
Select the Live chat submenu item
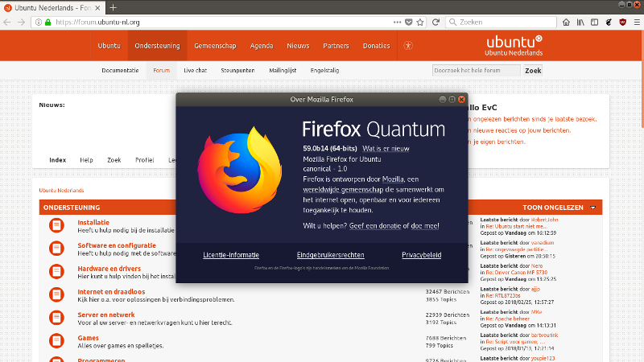click(195, 70)
